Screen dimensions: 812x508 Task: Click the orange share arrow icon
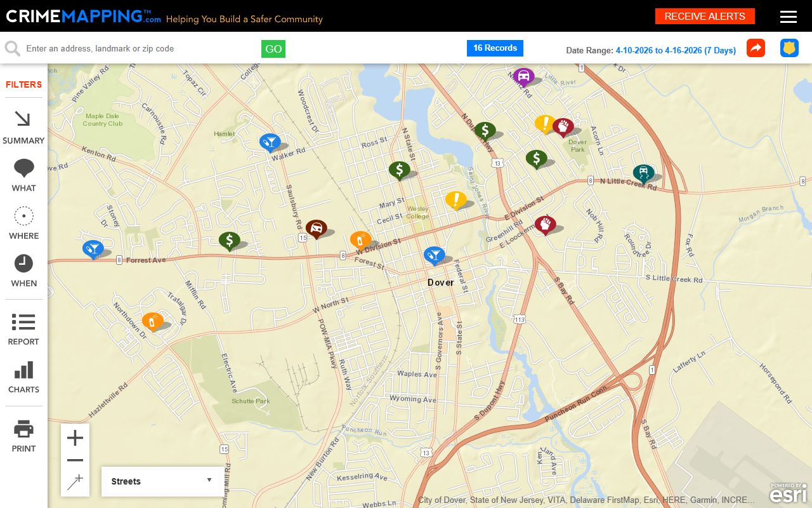(756, 48)
